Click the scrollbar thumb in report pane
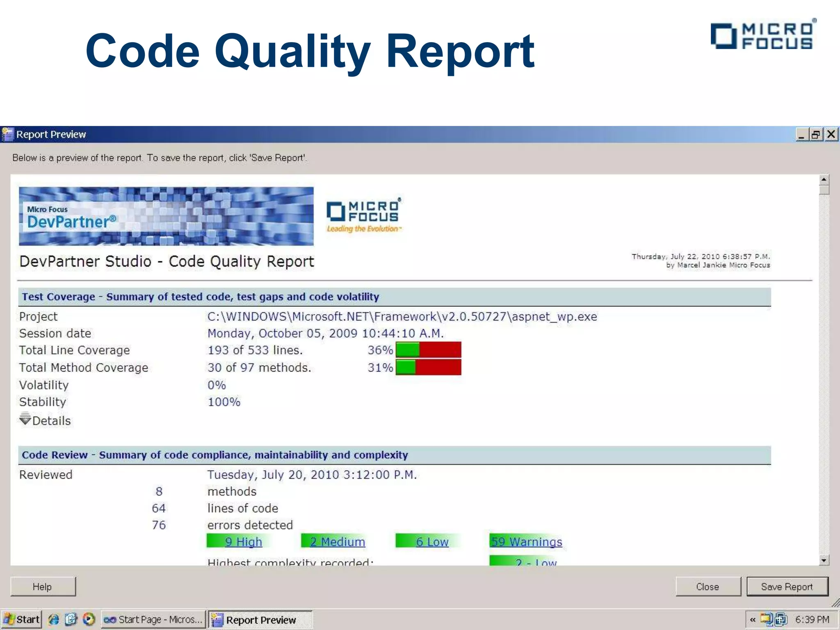Viewport: 840px width, 630px height. [824, 190]
